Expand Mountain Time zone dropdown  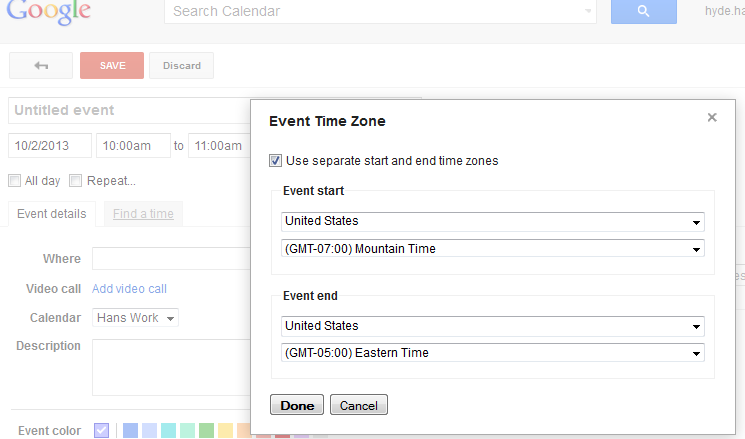tap(493, 249)
